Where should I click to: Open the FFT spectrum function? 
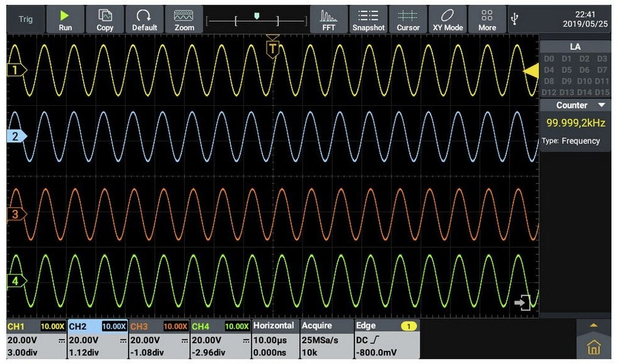point(328,20)
